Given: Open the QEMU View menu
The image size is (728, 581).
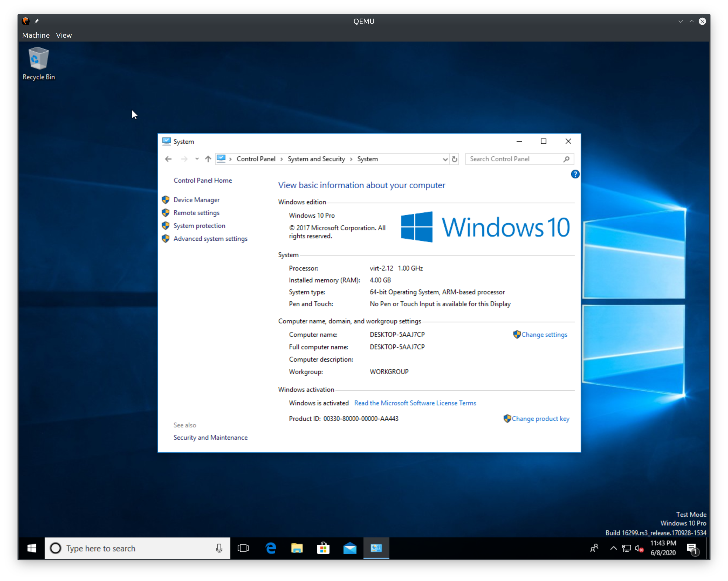Looking at the screenshot, I should tap(64, 35).
